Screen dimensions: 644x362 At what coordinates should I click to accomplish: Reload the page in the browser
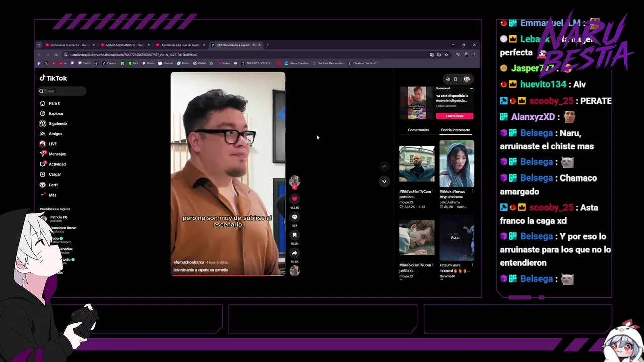[56, 54]
